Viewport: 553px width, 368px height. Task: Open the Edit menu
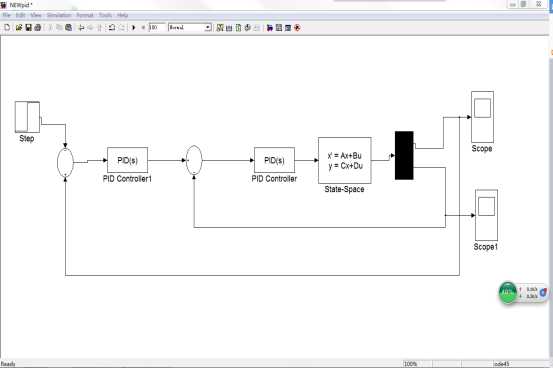tap(20, 15)
